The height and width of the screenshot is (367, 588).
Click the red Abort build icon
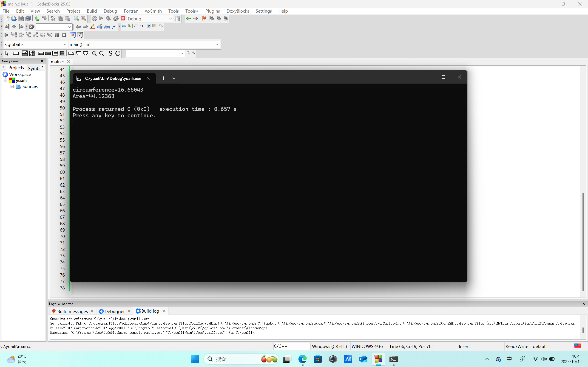[123, 19]
